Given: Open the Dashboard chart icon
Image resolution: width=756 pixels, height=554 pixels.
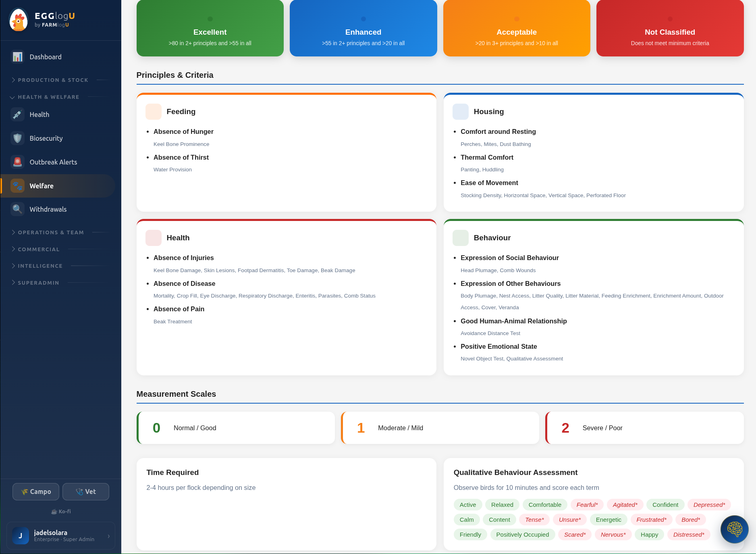Looking at the screenshot, I should coord(17,57).
